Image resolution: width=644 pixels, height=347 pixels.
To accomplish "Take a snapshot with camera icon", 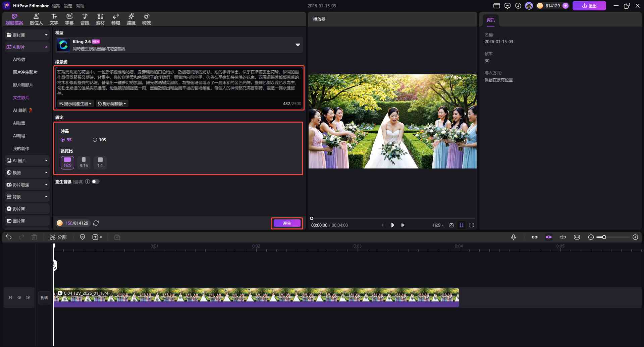I will [x=451, y=225].
